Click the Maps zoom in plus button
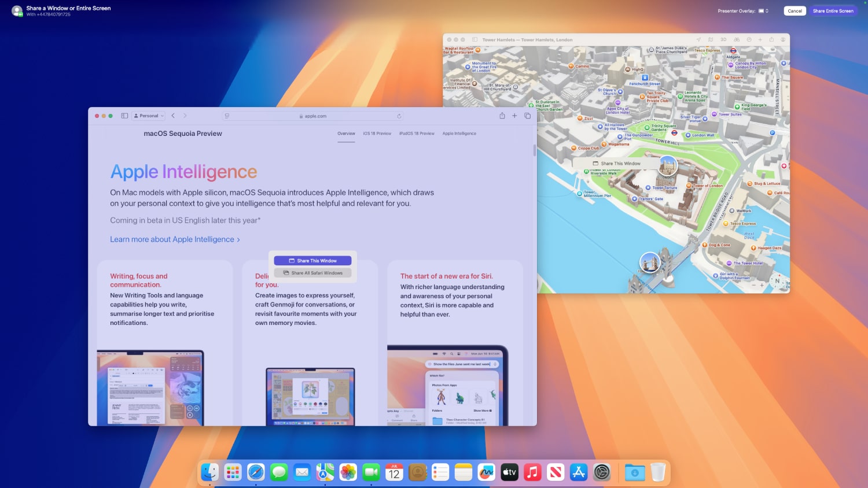Screen dimensions: 868x488 (x=762, y=285)
